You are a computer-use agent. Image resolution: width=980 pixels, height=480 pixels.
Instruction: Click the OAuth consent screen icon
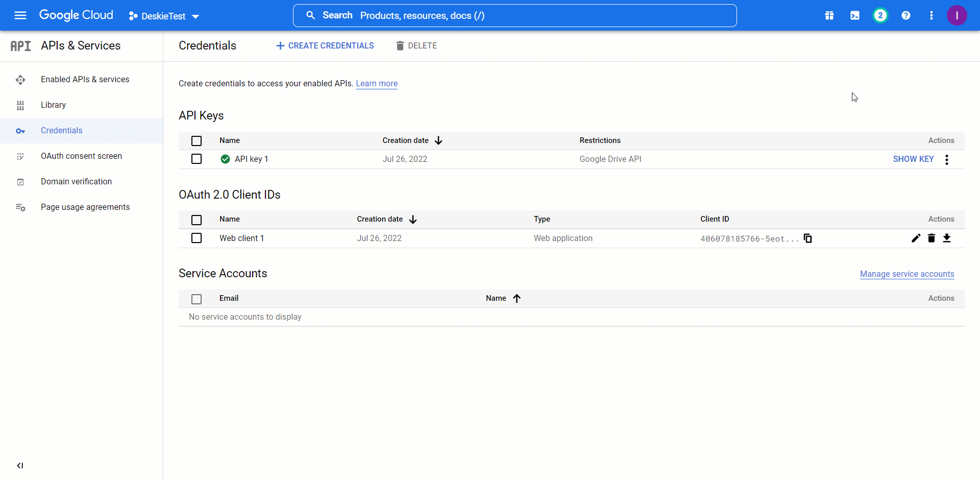(20, 156)
